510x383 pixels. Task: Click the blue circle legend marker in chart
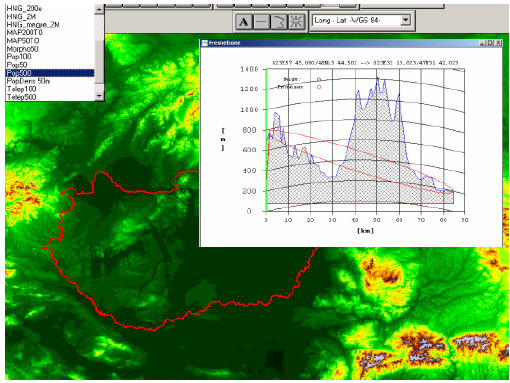pos(319,79)
